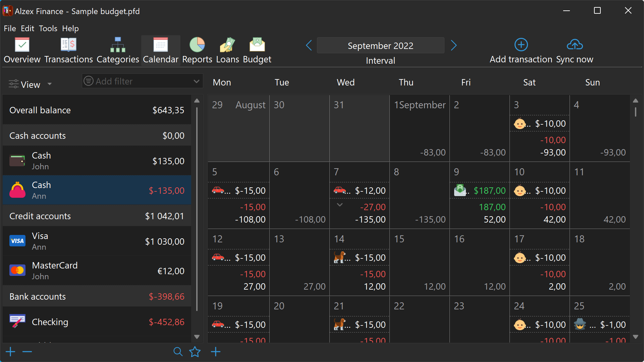Expand the Add filter dropdown arrow

click(x=197, y=81)
